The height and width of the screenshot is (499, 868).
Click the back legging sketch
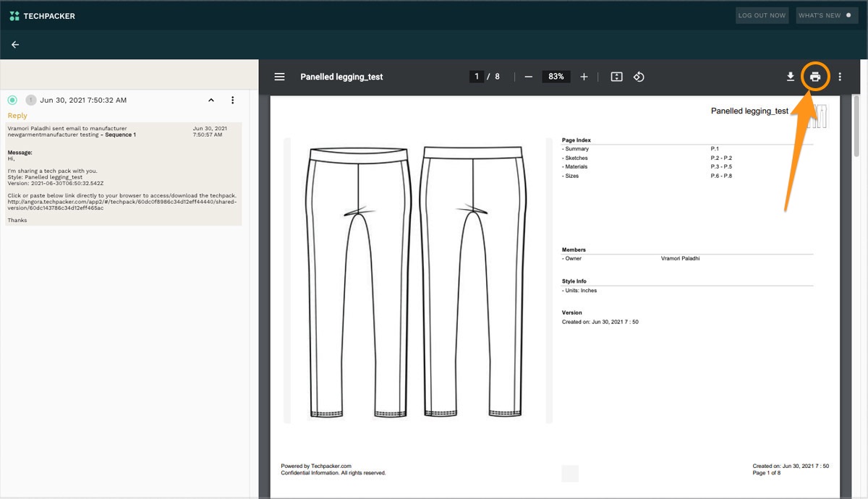474,281
